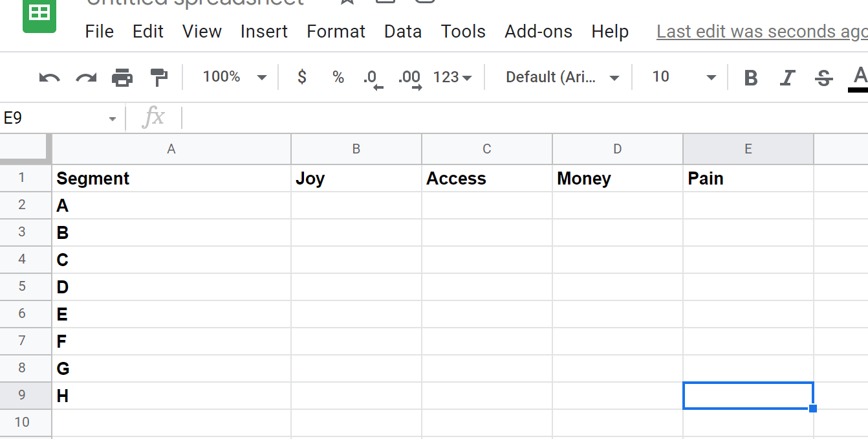Toggle strikethrough formatting
Screen dimensions: 868x439
(823, 78)
